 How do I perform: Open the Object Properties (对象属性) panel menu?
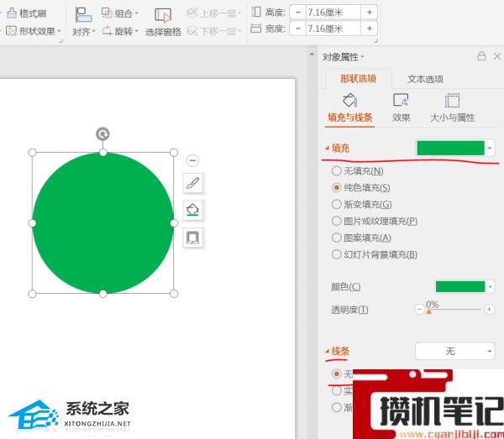[343, 57]
